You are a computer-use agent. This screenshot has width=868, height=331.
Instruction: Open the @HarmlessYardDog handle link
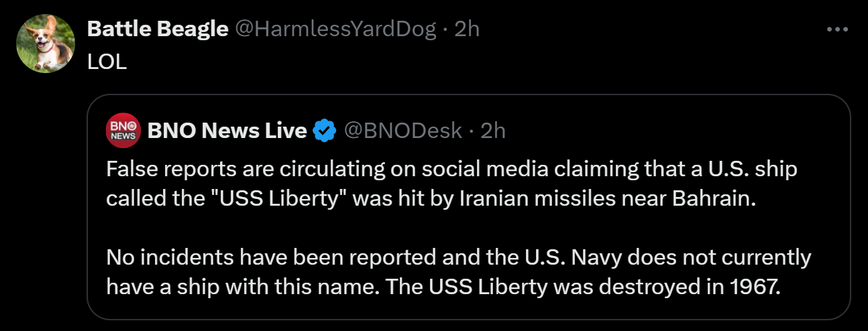coord(335,29)
